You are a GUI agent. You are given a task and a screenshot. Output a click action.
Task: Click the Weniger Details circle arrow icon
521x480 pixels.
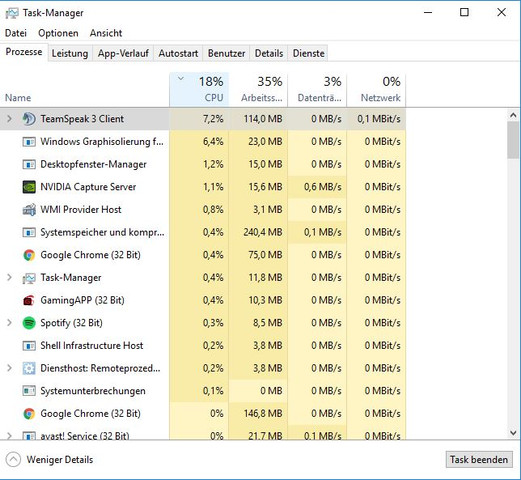click(13, 460)
